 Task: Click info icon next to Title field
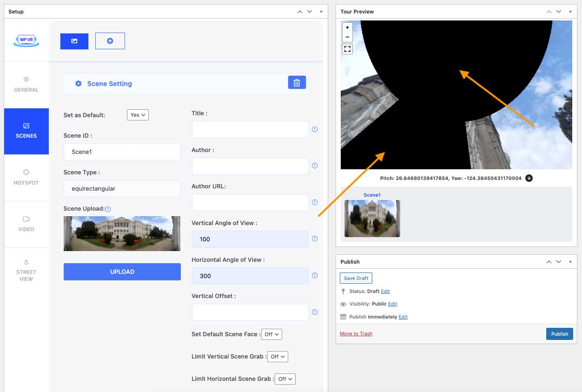pos(315,129)
